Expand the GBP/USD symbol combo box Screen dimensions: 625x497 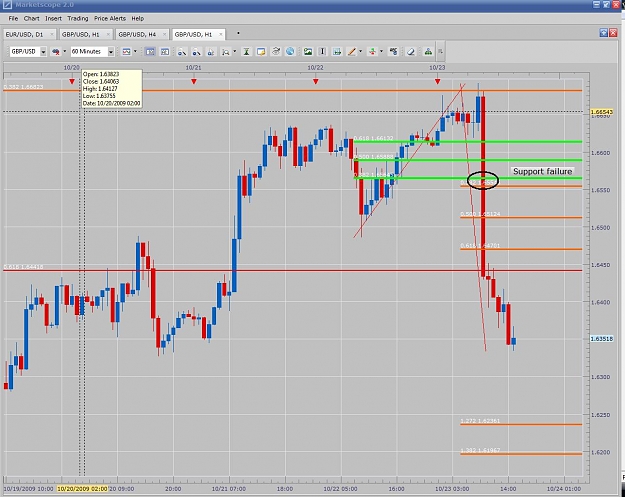(x=43, y=51)
